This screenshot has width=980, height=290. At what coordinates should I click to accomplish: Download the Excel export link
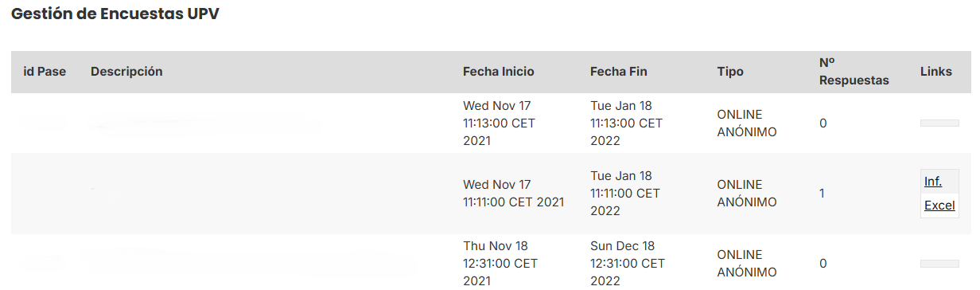(x=939, y=206)
